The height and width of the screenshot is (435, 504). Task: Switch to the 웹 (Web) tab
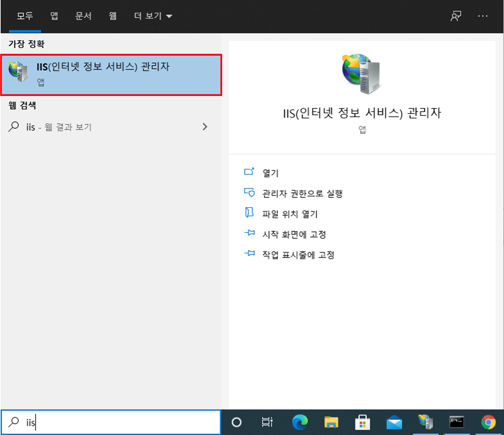point(113,16)
